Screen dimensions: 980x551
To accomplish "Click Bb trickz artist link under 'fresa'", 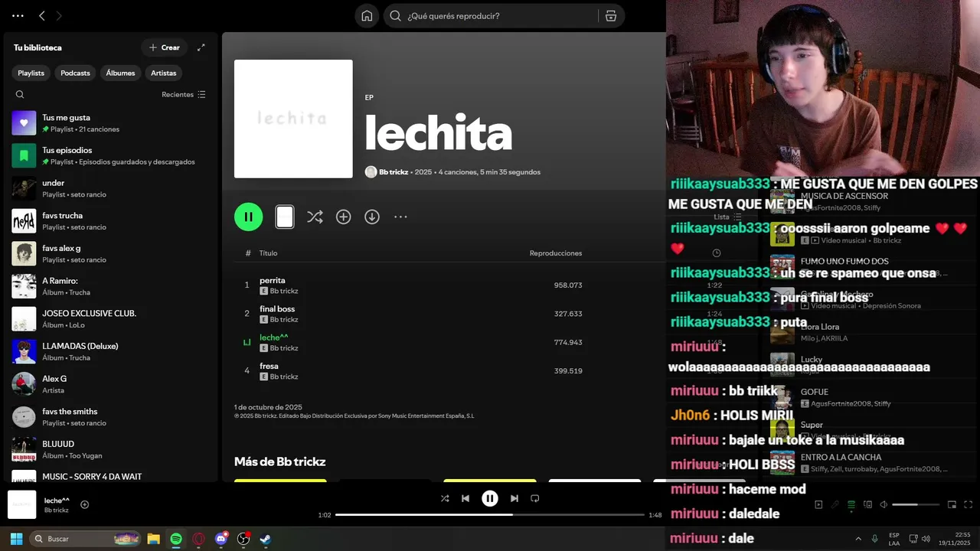I will pos(284,377).
